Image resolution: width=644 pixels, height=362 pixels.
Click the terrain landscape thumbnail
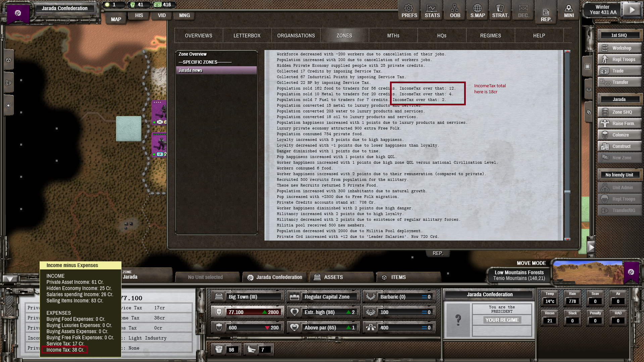(x=588, y=272)
